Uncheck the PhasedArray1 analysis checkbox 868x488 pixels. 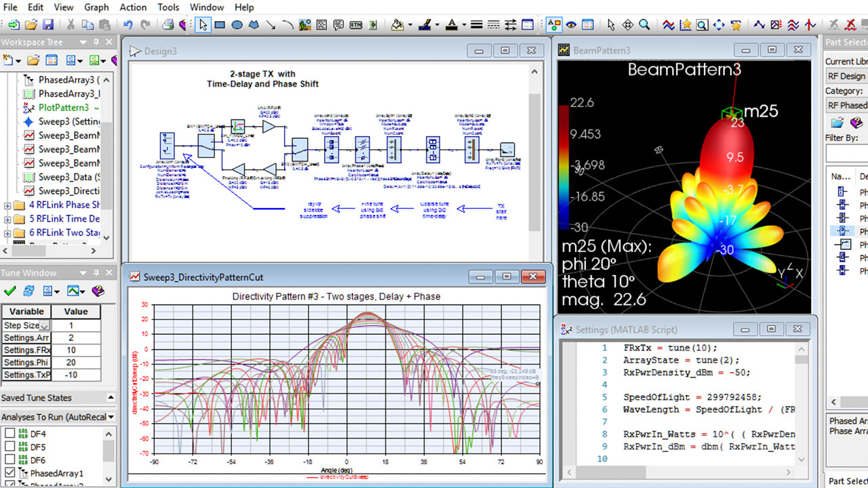coord(10,473)
